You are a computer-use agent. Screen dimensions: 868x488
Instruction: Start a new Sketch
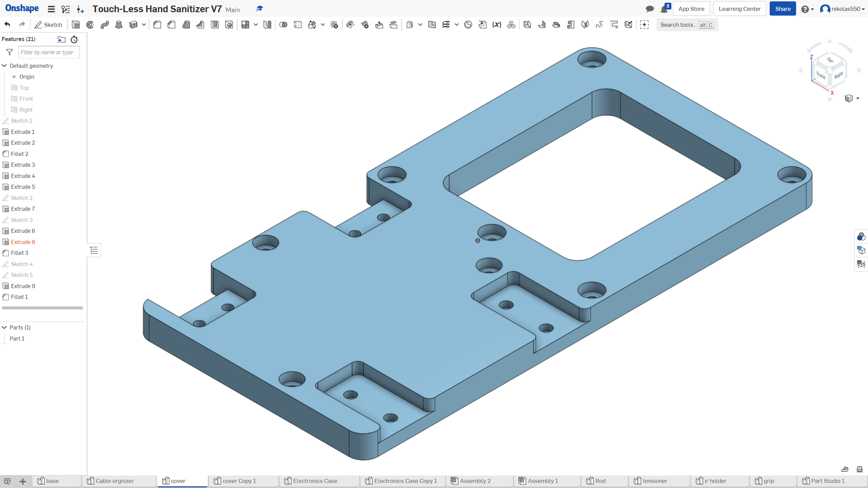click(48, 24)
